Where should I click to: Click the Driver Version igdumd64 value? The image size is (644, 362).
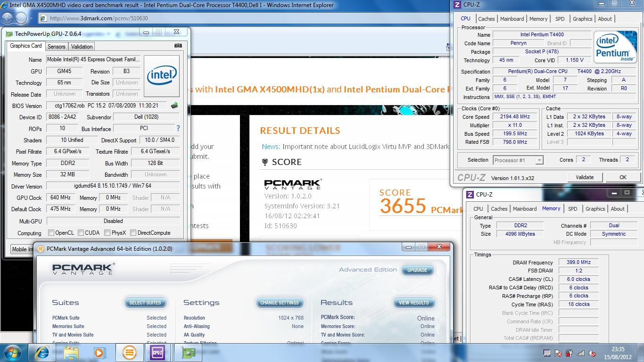pyautogui.click(x=113, y=186)
